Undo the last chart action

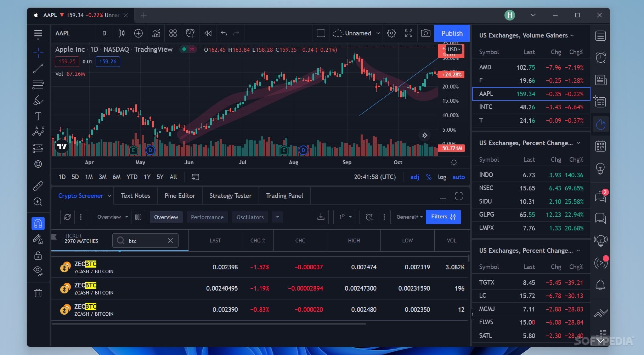click(224, 33)
